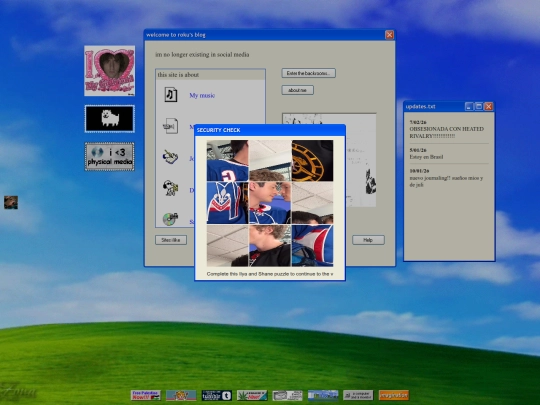Click the Complete this Ilya and Shane puzzle text
Screen dimensions: 540x405
[270, 274]
